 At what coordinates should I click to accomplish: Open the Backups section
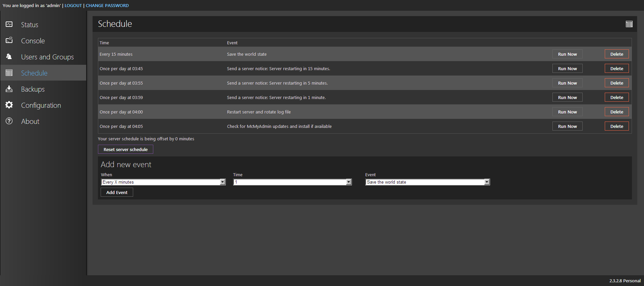(33, 89)
